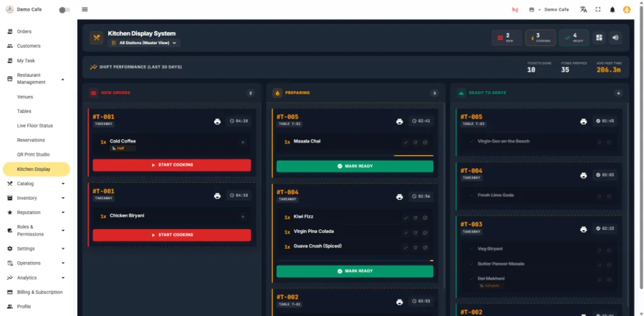Click the play arrow beside Cold Coffee

point(243,143)
